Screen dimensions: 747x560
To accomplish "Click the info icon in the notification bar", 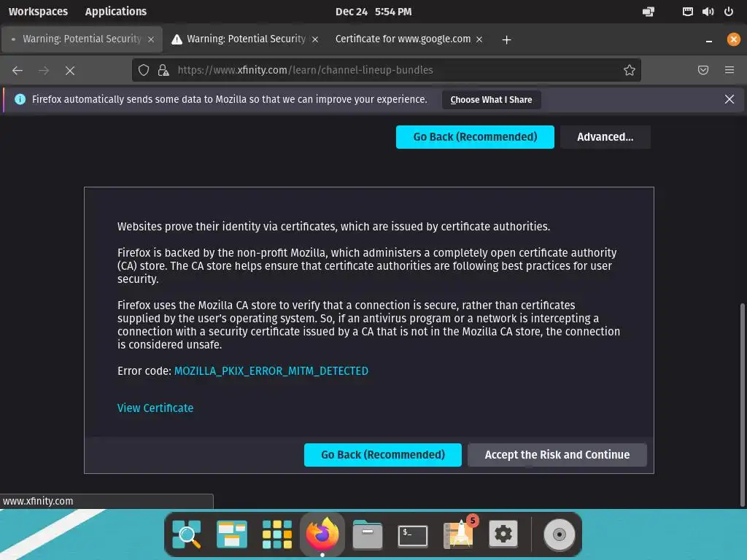I will click(x=20, y=99).
